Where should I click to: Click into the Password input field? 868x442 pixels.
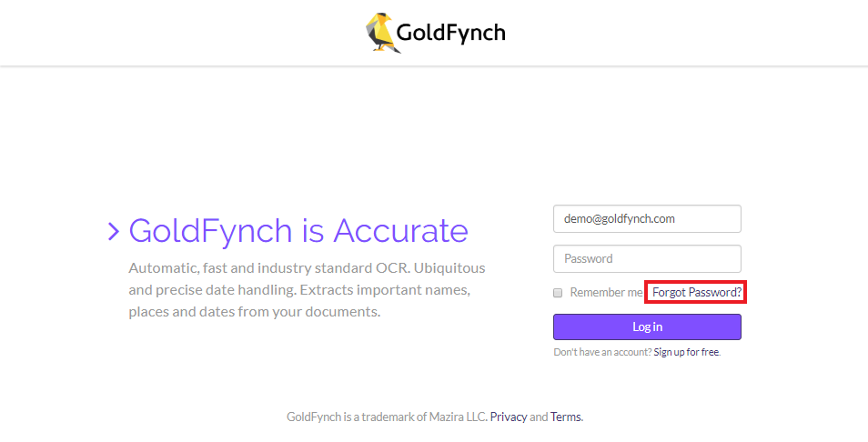647,258
